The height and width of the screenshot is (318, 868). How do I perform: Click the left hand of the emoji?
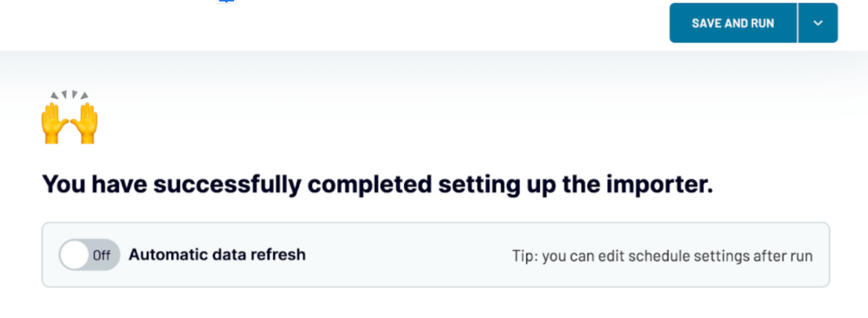(x=55, y=123)
